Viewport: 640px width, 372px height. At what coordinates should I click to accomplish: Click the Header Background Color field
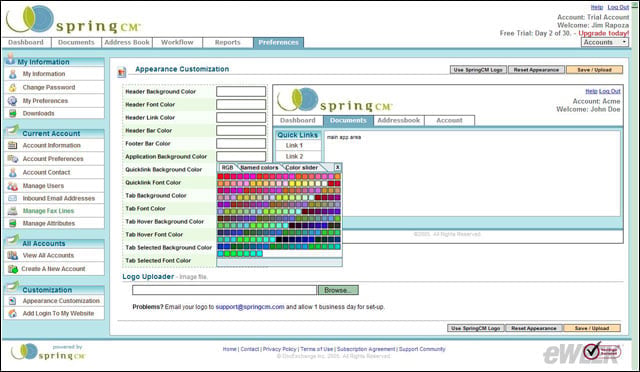pyautogui.click(x=241, y=91)
